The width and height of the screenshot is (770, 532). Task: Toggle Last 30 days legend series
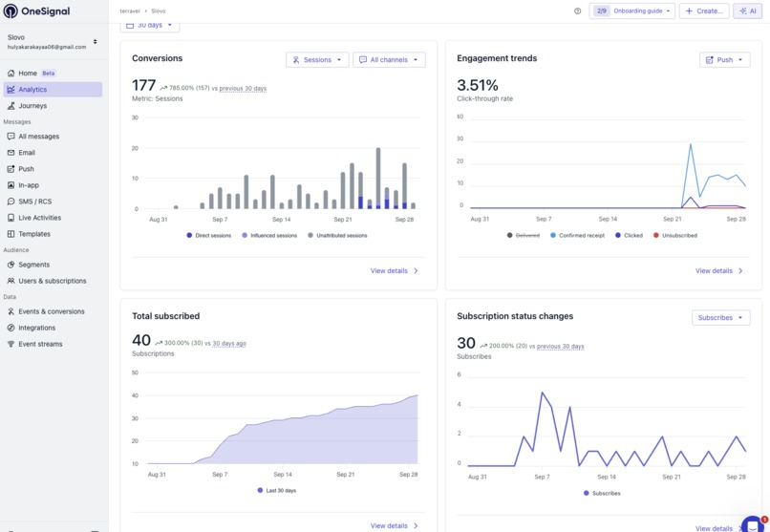point(277,490)
